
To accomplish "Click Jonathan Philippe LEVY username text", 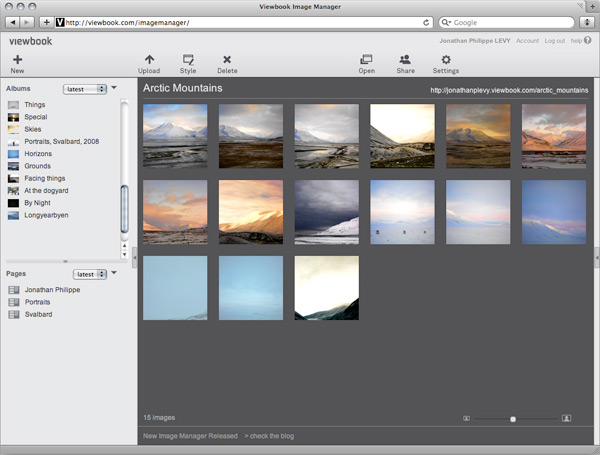I will point(475,41).
